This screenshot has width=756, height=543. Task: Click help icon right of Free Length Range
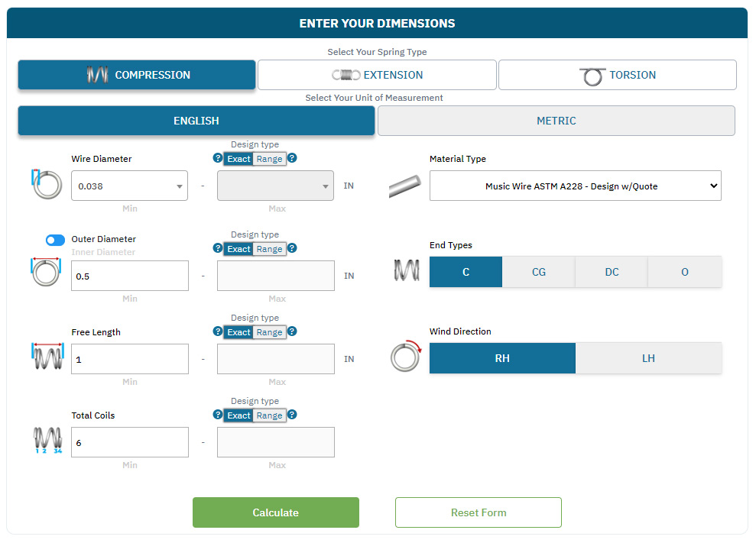pos(292,332)
